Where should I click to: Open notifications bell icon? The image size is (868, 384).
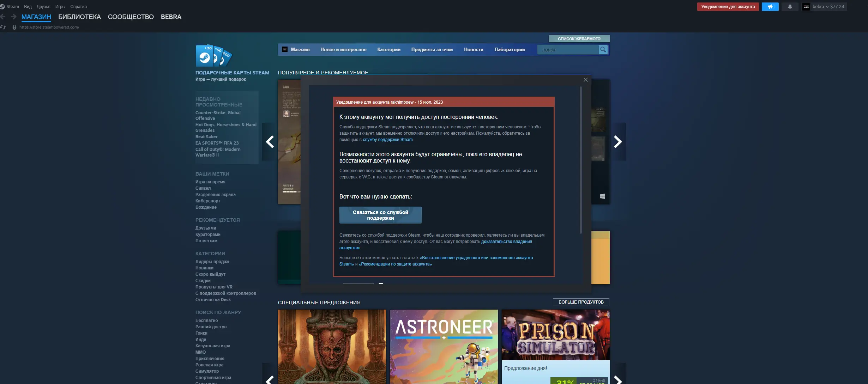tap(790, 7)
